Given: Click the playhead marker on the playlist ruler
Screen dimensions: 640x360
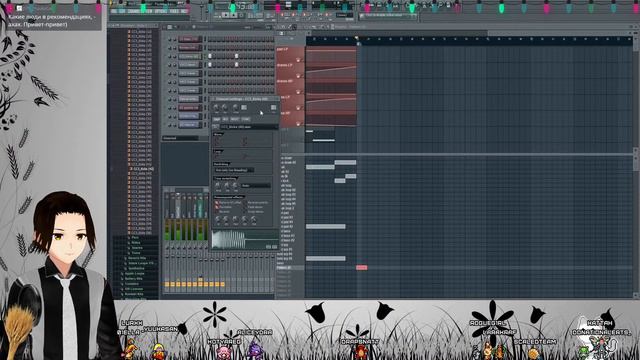Looking at the screenshot, I should coord(357,38).
